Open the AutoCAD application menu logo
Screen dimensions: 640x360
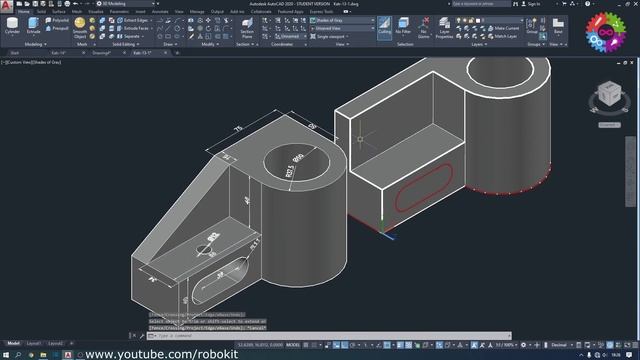tap(6, 6)
